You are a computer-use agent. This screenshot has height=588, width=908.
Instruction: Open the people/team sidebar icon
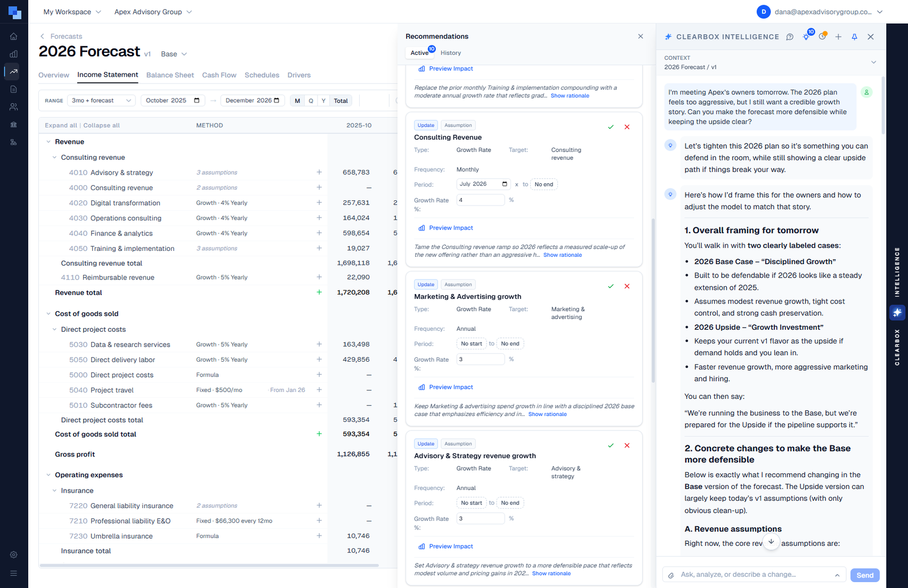14,107
